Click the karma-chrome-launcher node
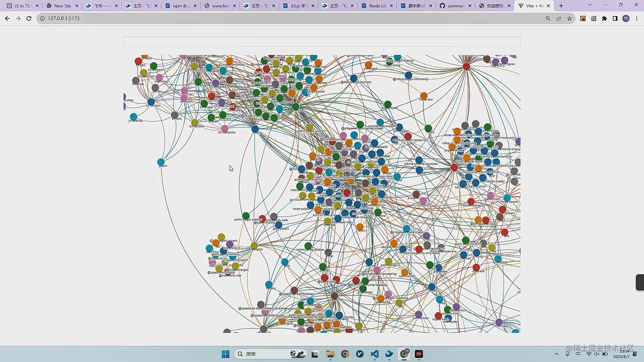The width and height of the screenshot is (644, 362). coord(419,160)
